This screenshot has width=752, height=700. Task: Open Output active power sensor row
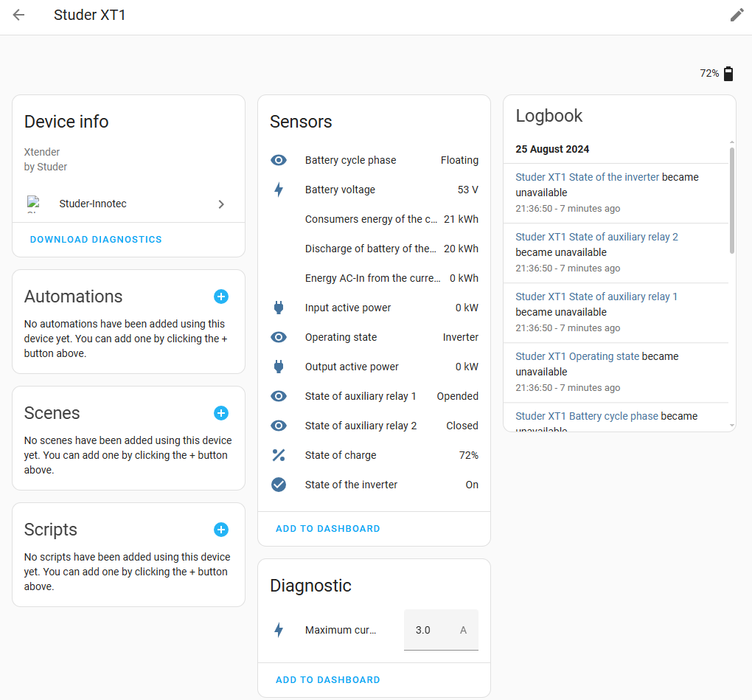click(374, 367)
